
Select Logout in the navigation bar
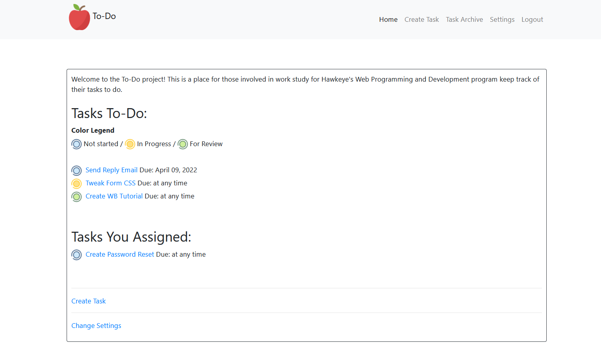point(532,19)
